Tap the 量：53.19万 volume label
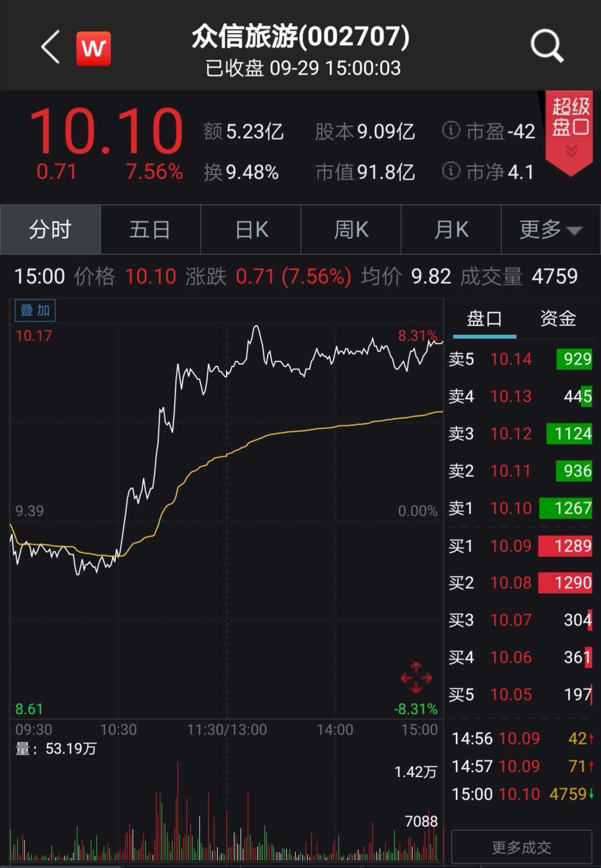This screenshot has height=868, width=601. click(x=56, y=749)
